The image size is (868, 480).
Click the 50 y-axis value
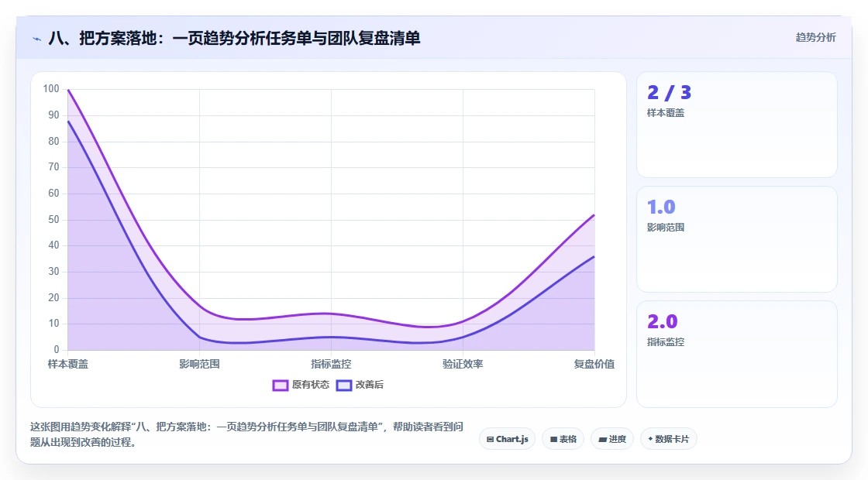53,220
